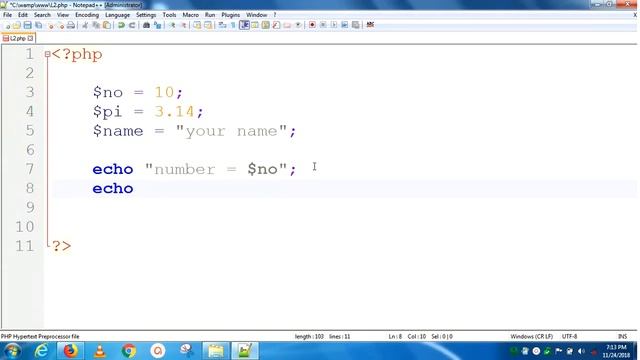Open the Settings menu
This screenshot has height=360, width=640.
click(146, 15)
